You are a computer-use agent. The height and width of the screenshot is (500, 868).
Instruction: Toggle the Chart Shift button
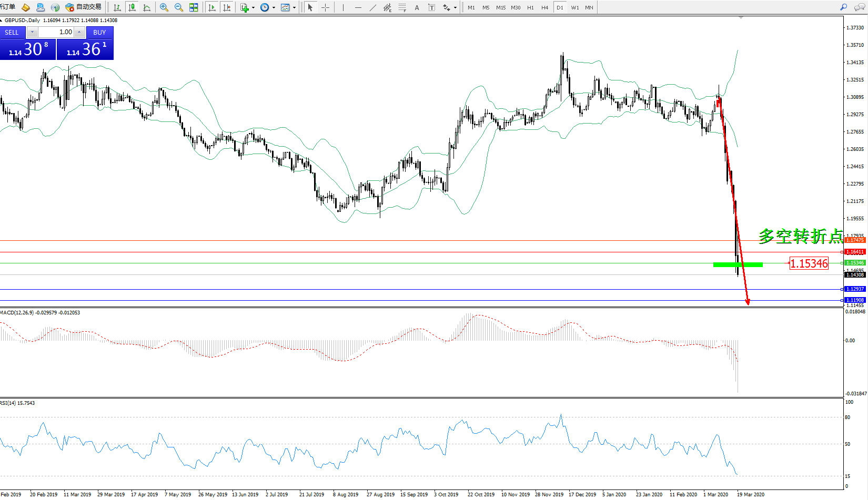pos(227,7)
